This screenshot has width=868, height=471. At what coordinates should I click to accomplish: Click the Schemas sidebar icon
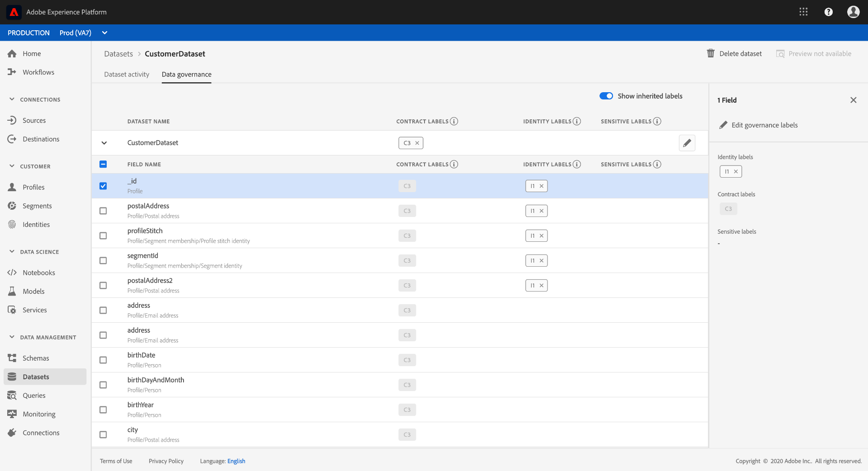[x=12, y=358]
